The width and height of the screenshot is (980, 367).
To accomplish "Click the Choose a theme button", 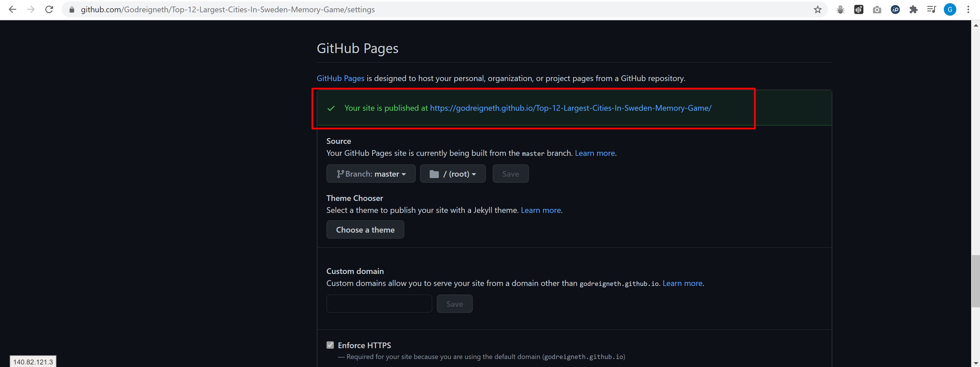I will pyautogui.click(x=365, y=229).
